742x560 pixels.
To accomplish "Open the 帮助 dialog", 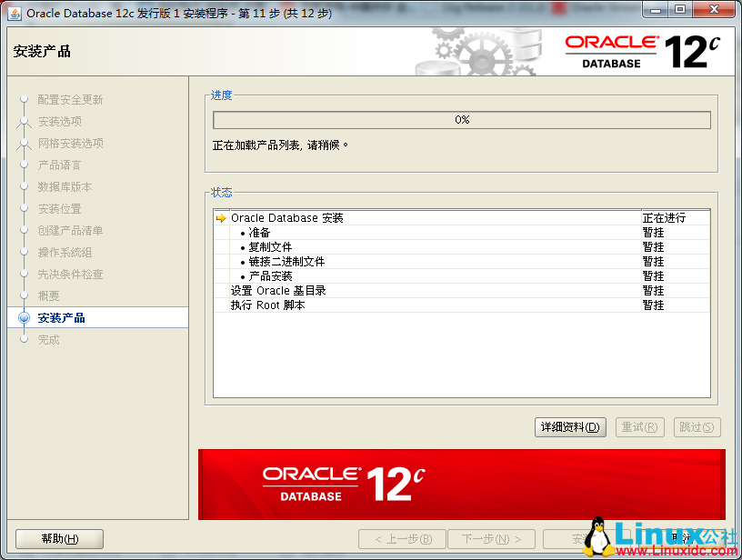I will click(58, 537).
